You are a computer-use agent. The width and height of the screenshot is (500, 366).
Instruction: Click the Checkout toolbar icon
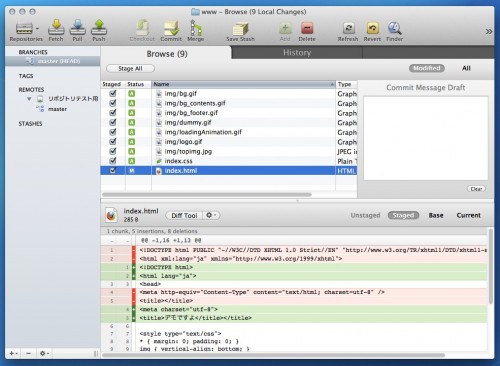point(142,27)
